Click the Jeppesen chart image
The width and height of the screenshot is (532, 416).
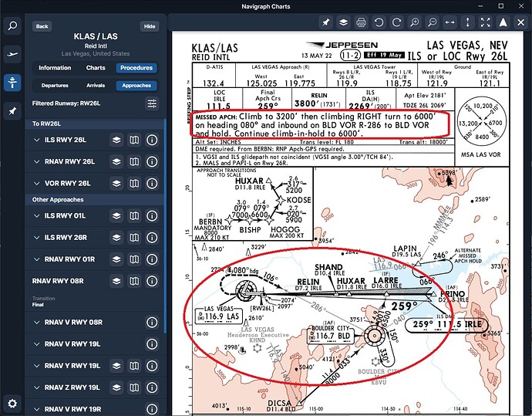348,224
